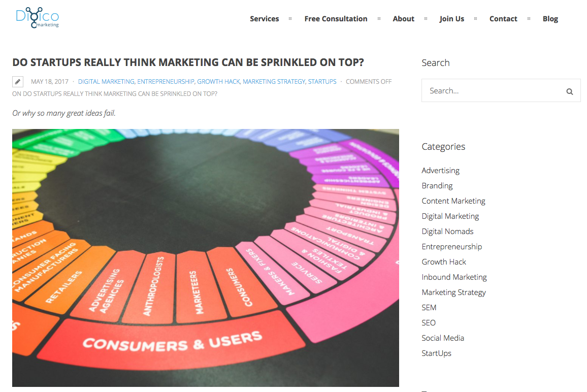Viewport: 587px width, 392px height.
Task: Open the Services menu item
Action: 264,19
